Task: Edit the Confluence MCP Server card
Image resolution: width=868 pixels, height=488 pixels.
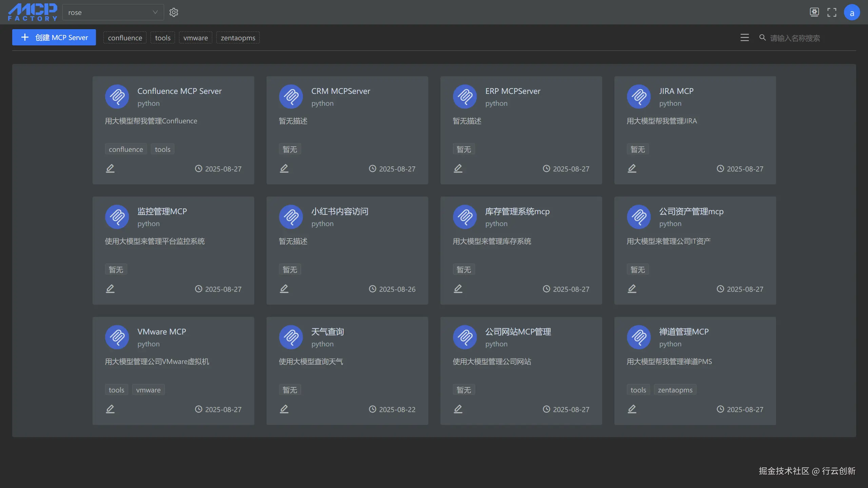Action: pyautogui.click(x=110, y=168)
